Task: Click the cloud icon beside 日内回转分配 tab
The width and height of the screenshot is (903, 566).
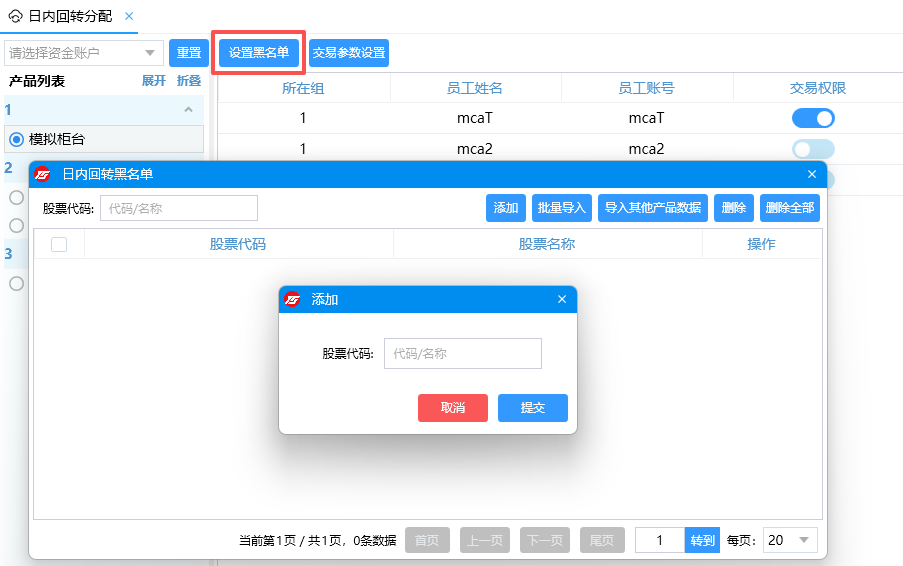Action: pyautogui.click(x=15, y=16)
